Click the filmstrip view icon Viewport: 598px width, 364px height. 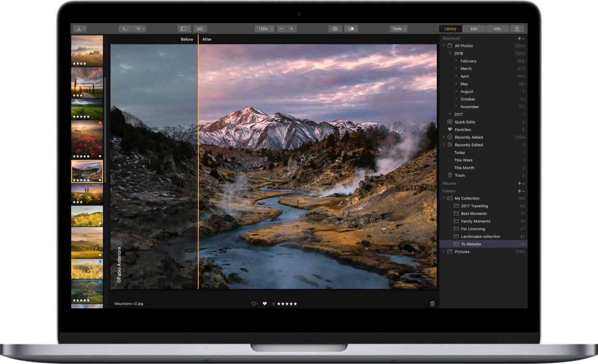point(200,29)
